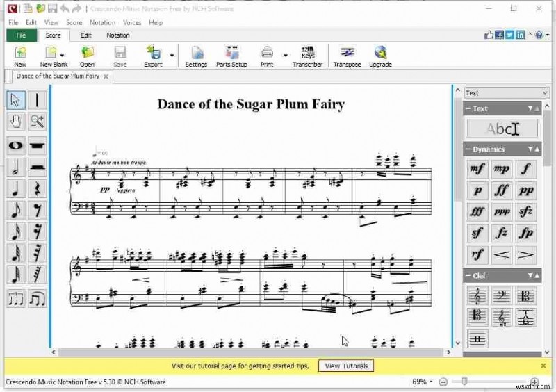Switch to the Notation ribbon tab
Viewport: 556px width, 392px height.
[x=117, y=35]
